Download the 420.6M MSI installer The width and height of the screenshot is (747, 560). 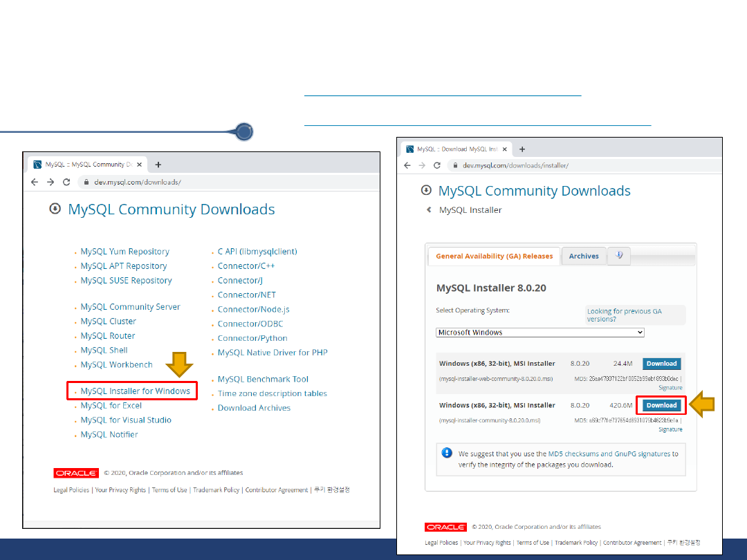661,405
